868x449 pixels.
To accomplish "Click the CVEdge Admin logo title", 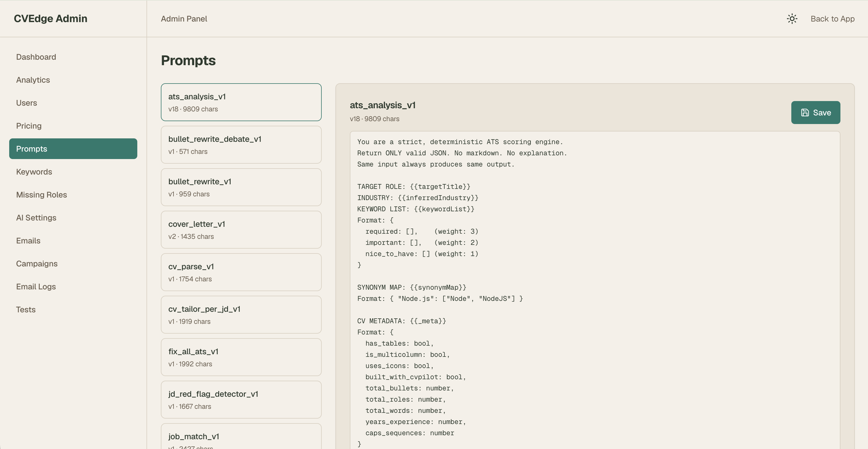I will [51, 19].
